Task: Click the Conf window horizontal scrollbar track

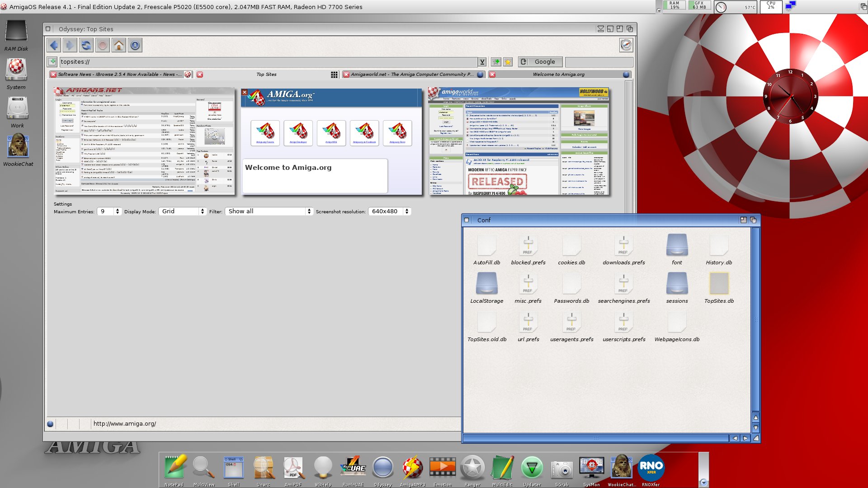Action: [596, 438]
